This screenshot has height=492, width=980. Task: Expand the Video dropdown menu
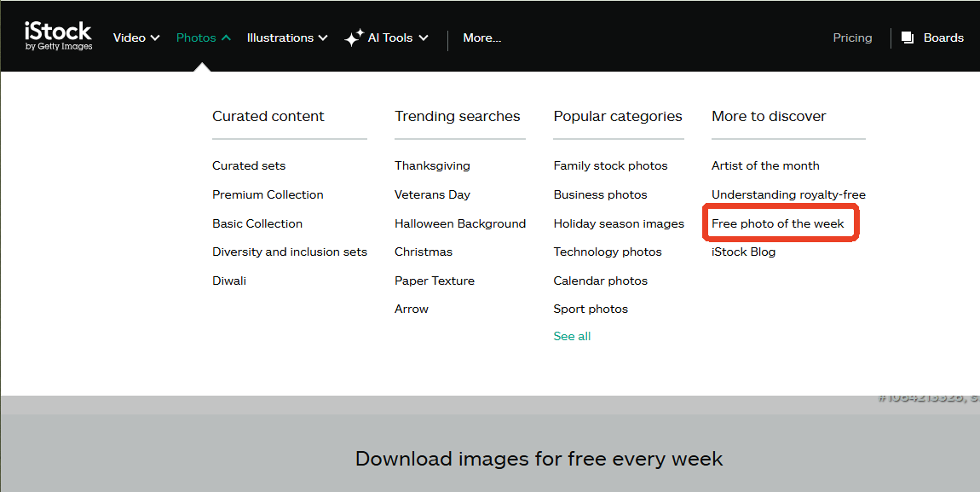click(x=136, y=38)
